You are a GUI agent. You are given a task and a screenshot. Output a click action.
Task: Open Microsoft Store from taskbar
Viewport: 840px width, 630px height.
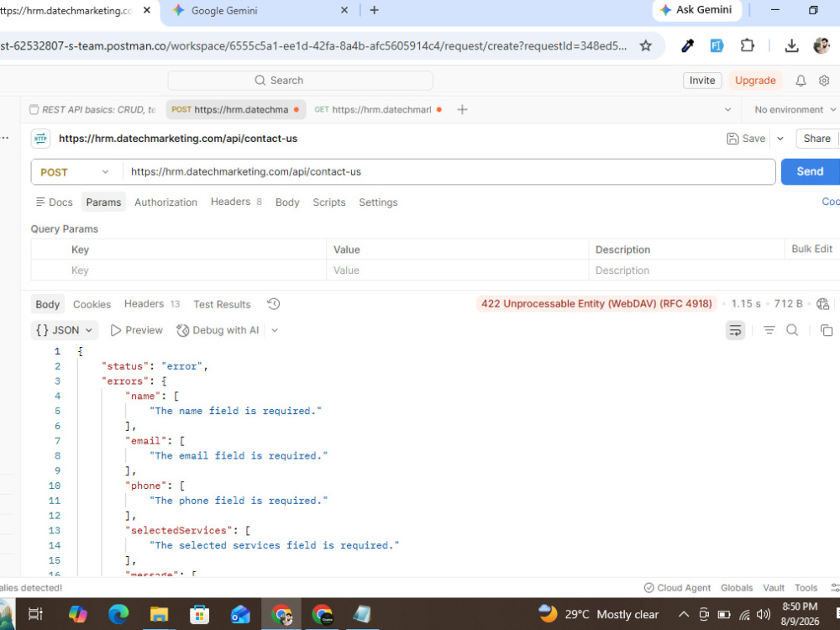(x=199, y=614)
